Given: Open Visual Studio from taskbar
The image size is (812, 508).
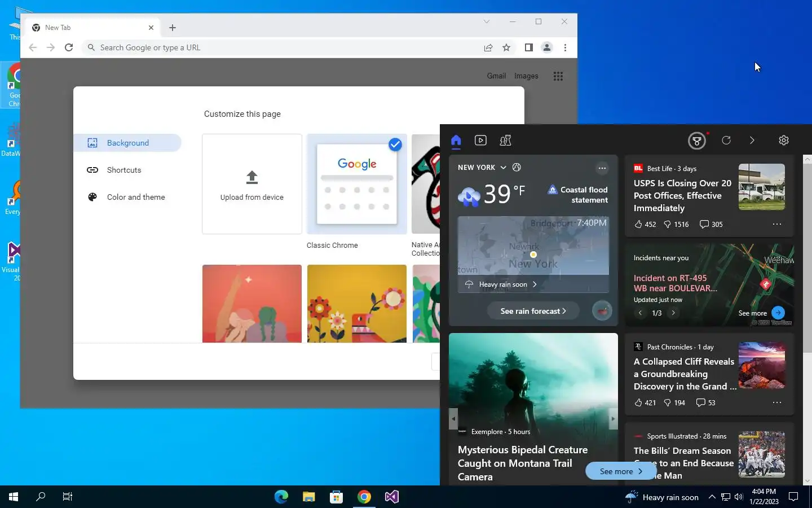Looking at the screenshot, I should (391, 497).
